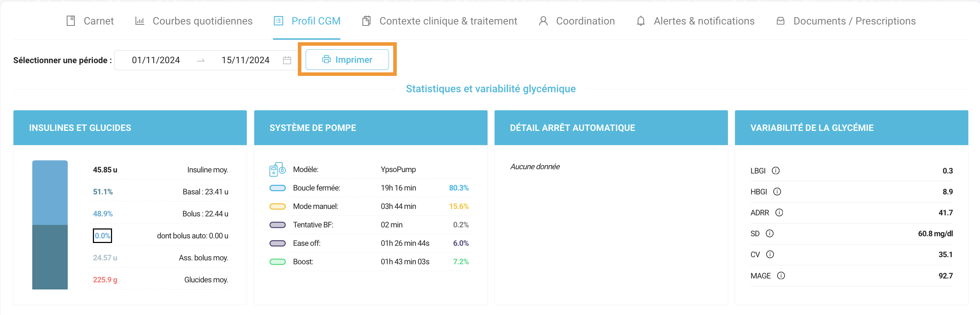980x315 pixels.
Task: Click the YpsoPump pump model icon
Action: click(277, 169)
